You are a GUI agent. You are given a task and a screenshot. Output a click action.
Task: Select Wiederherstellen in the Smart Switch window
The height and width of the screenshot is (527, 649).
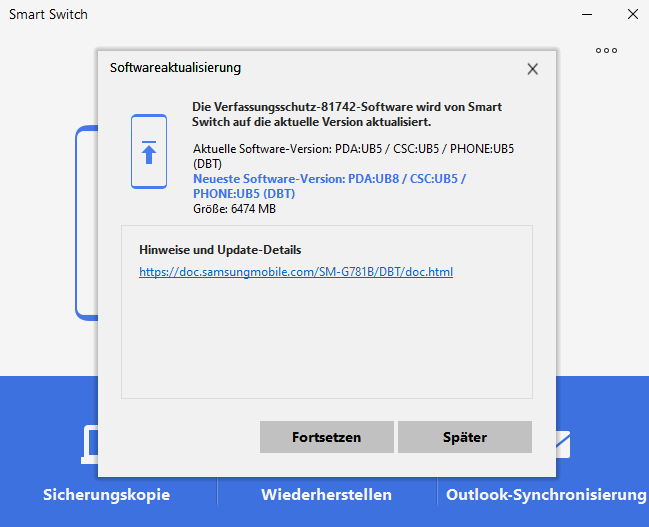327,495
